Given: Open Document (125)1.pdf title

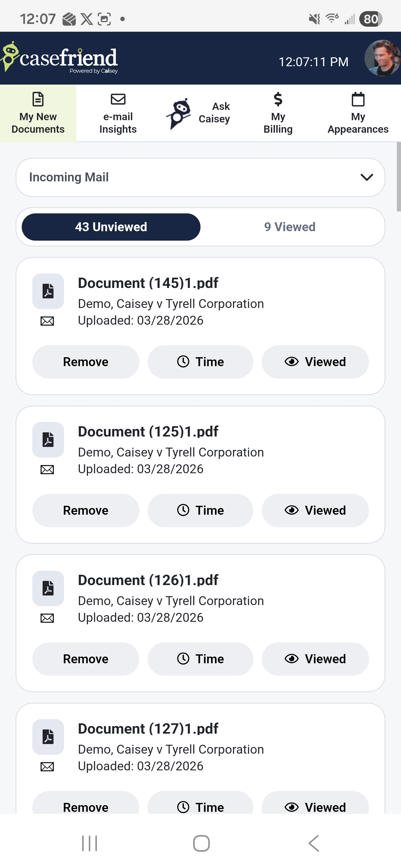Looking at the screenshot, I should tap(148, 432).
